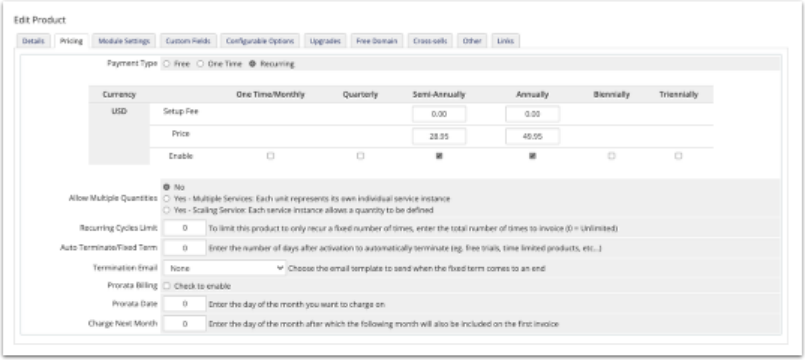Click the USD currency label
This screenshot has height=360, width=805.
119,111
